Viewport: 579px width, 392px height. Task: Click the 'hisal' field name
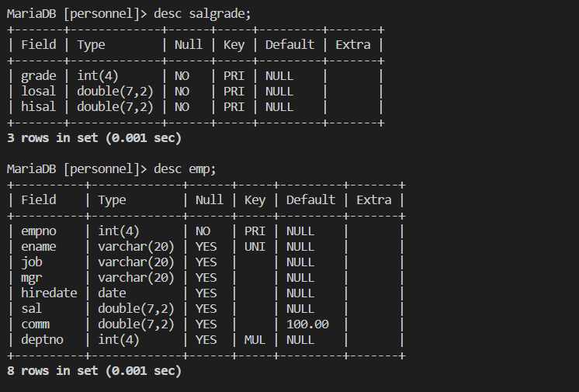coord(39,107)
